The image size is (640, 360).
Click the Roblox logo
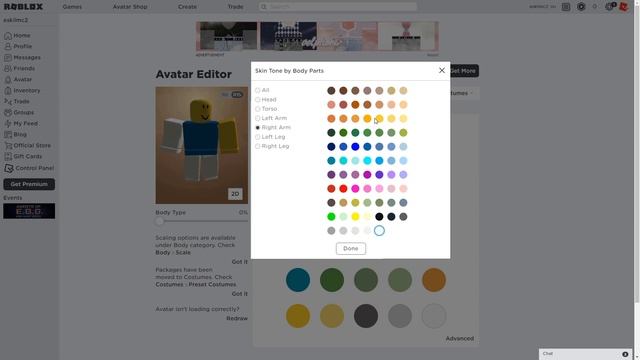[x=23, y=7]
